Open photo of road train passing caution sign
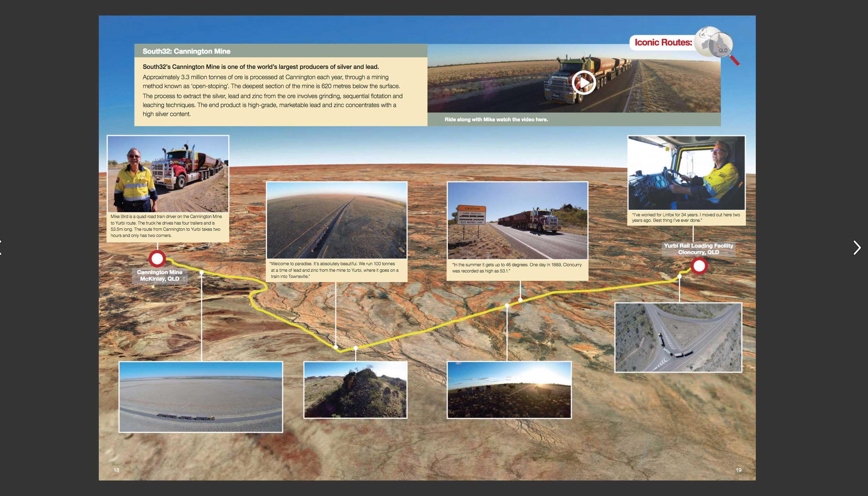Viewport: 868px width, 496px height. point(517,220)
